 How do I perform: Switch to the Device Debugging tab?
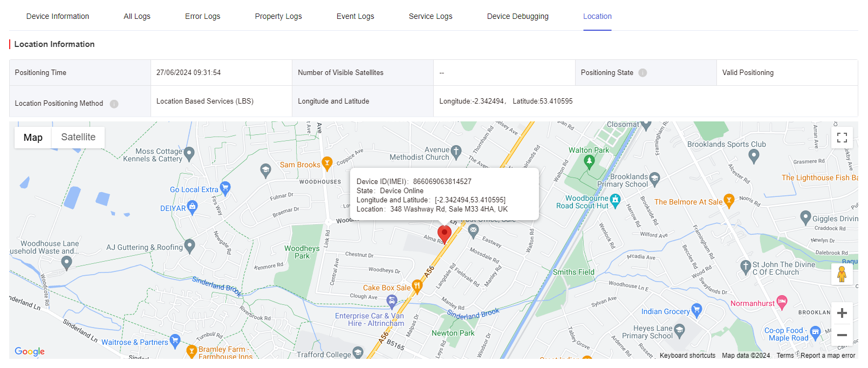click(x=518, y=16)
